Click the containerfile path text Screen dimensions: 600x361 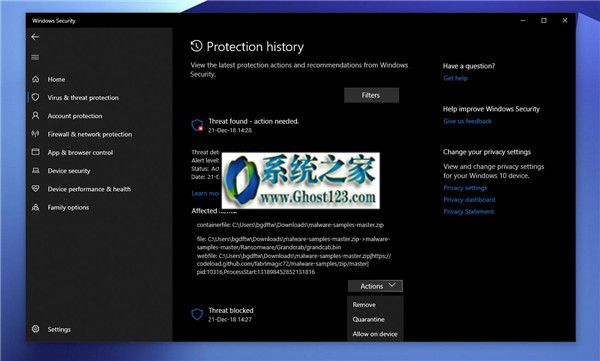click(290, 225)
